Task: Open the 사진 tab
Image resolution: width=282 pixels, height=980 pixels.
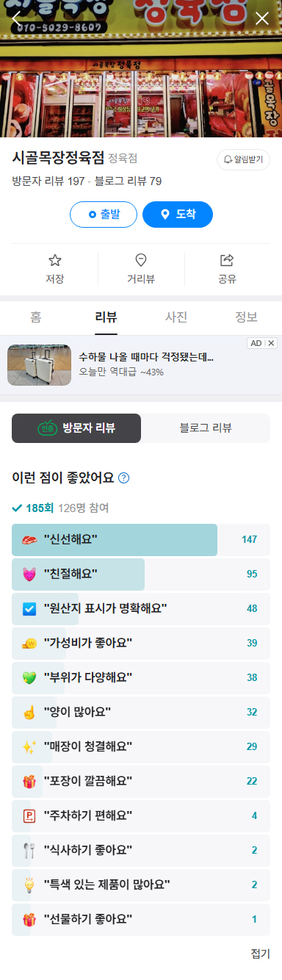Action: (x=176, y=317)
